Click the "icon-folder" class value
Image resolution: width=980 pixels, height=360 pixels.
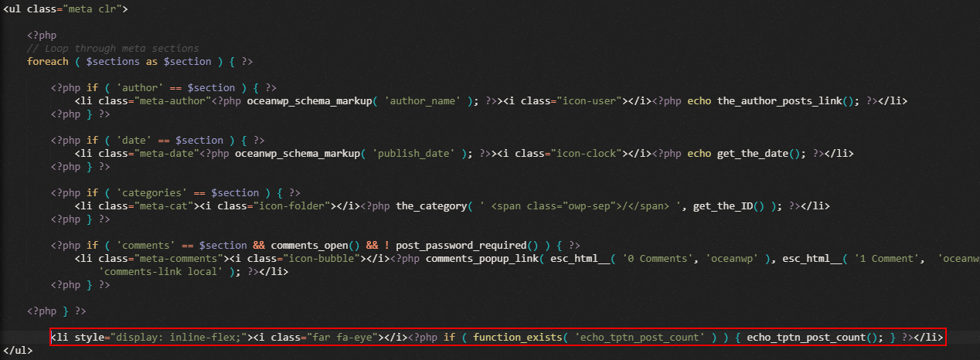coord(294,206)
